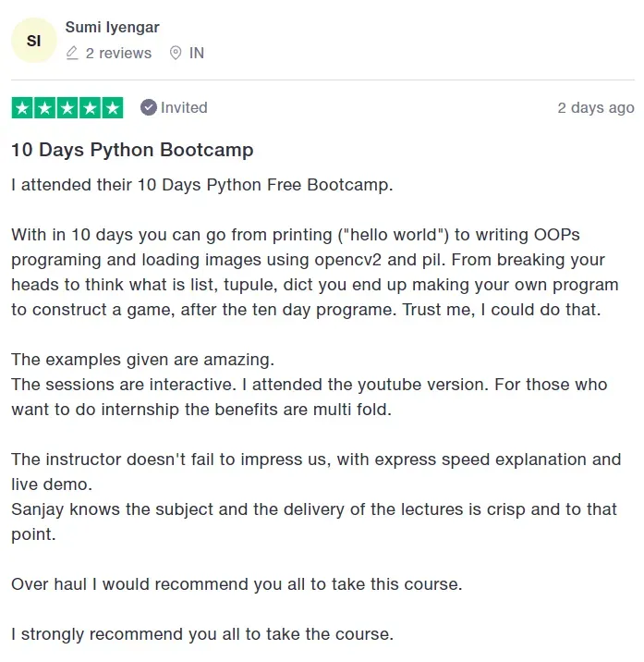The height and width of the screenshot is (662, 644).
Task: Click the second green star
Action: point(44,107)
